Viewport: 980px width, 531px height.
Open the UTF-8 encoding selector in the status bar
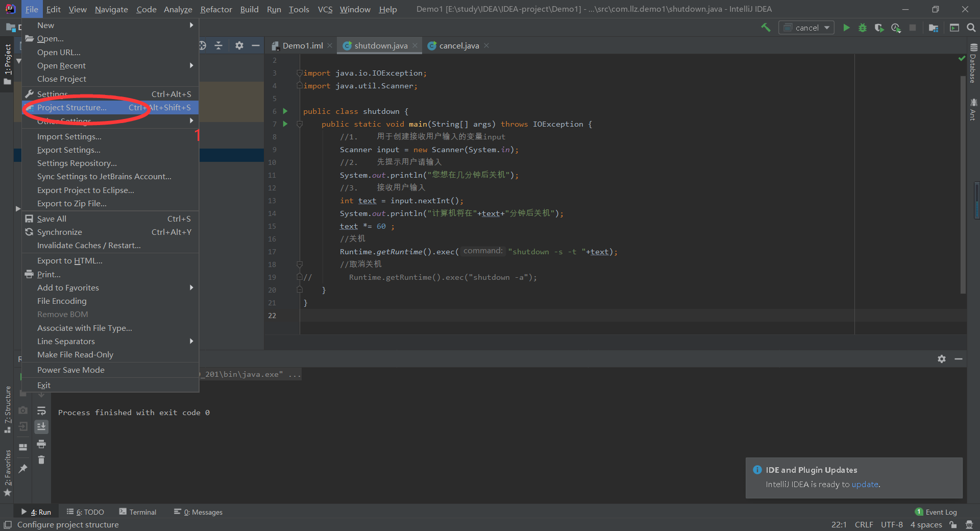click(x=892, y=524)
